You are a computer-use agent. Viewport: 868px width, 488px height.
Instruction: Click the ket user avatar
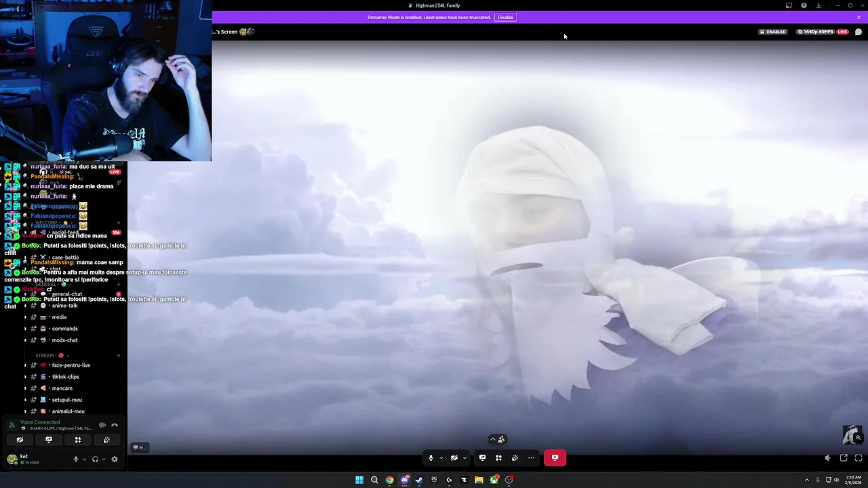(12, 459)
